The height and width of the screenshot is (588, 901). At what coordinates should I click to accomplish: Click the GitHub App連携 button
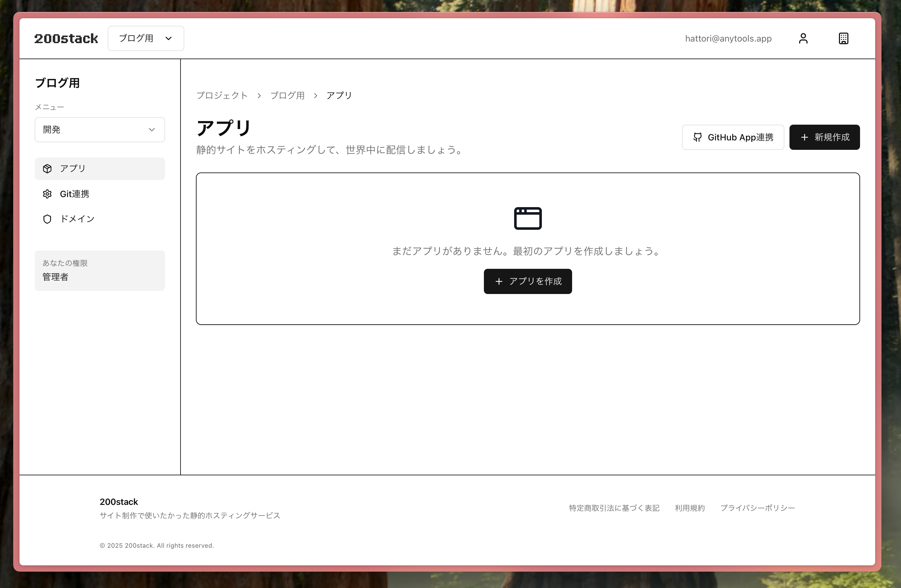732,137
